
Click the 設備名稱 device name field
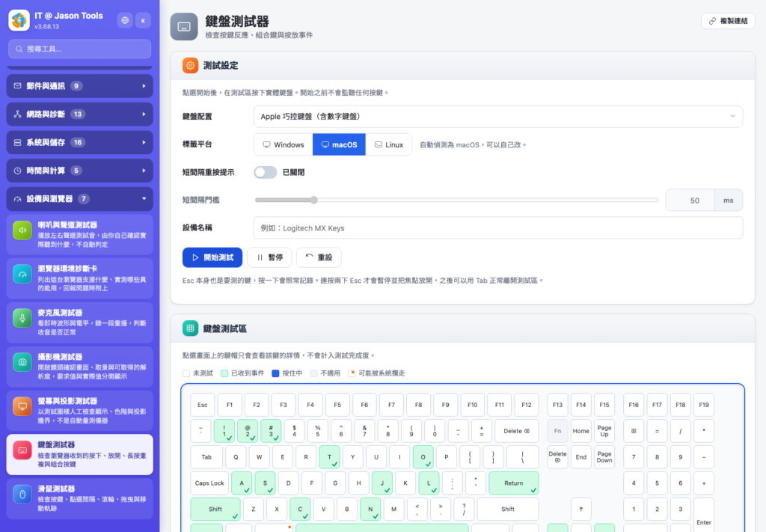[498, 227]
